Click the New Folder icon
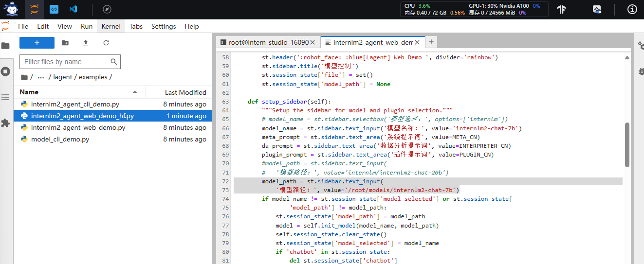 coord(65,43)
